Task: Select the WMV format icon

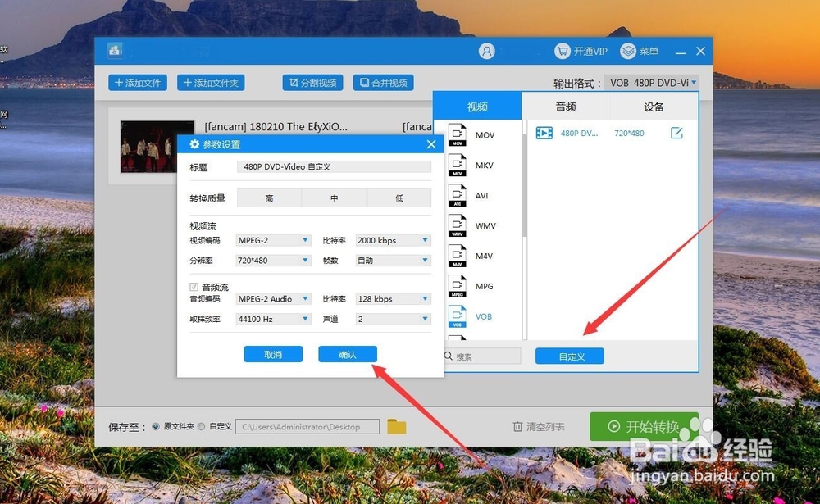Action: (x=457, y=225)
